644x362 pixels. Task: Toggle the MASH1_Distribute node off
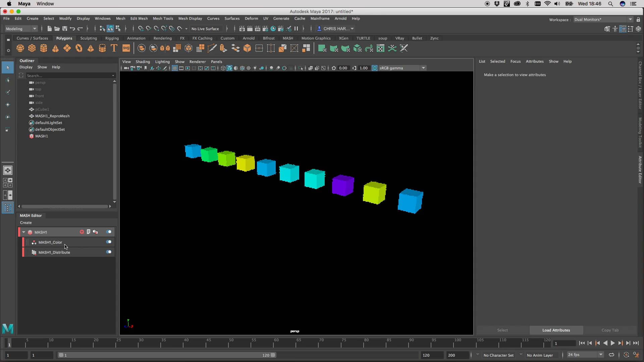[x=109, y=252]
